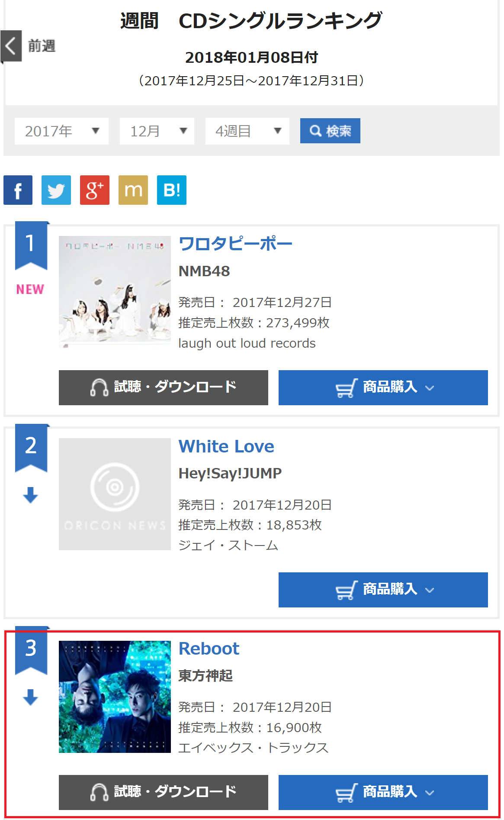The height and width of the screenshot is (820, 504).
Task: Expand 商品購入 for Reboot
Action: (383, 792)
